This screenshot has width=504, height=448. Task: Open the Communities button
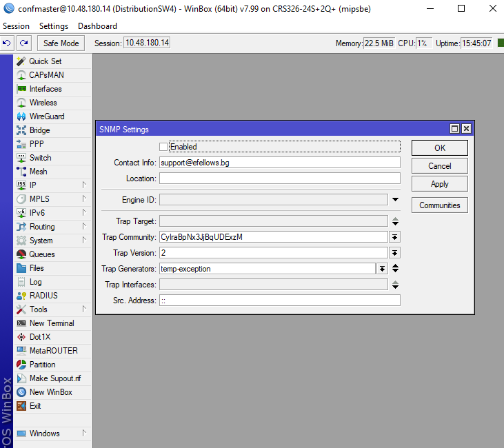[440, 205]
